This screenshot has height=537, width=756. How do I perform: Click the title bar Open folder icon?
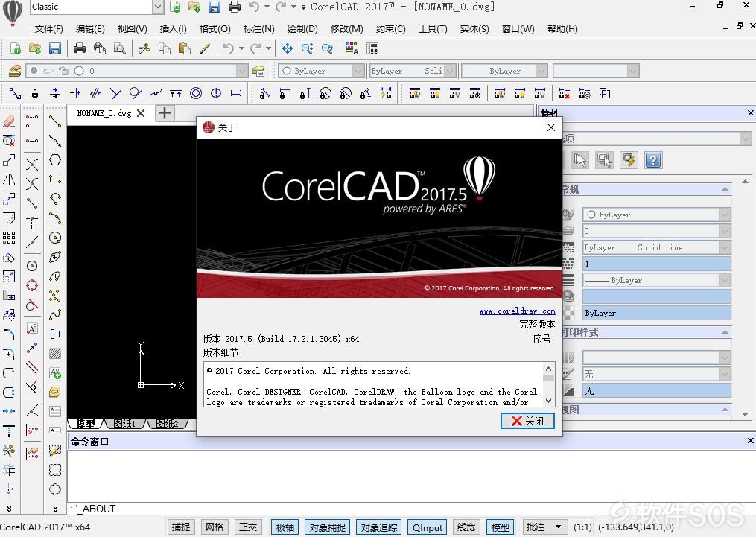pyautogui.click(x=194, y=7)
